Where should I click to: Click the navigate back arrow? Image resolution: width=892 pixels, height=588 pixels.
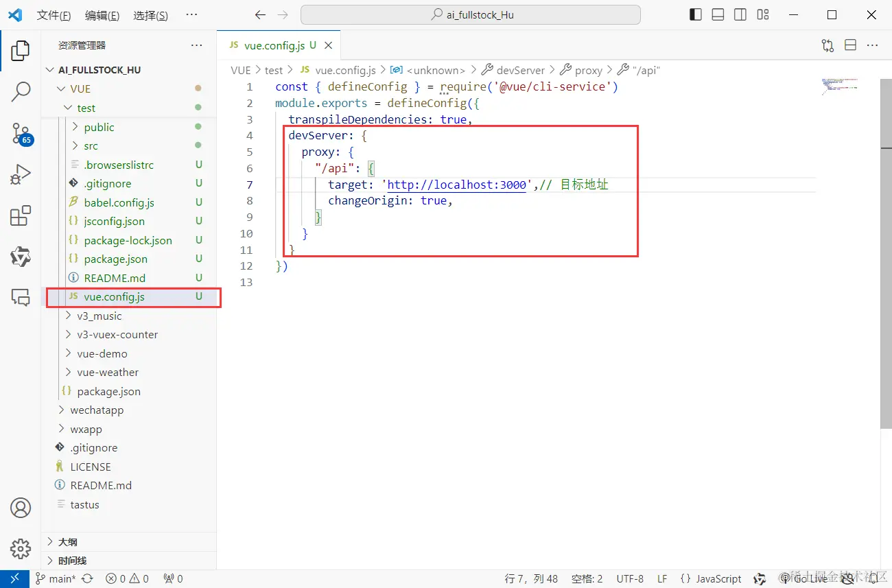(x=259, y=15)
